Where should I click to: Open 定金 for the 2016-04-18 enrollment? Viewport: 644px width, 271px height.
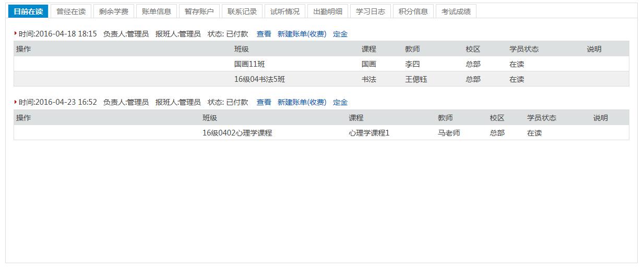point(340,34)
